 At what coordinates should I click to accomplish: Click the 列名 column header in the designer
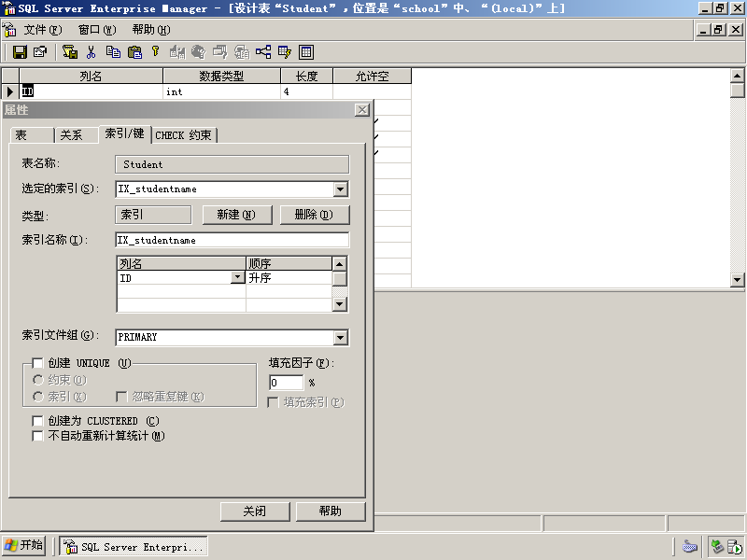pyautogui.click(x=91, y=77)
